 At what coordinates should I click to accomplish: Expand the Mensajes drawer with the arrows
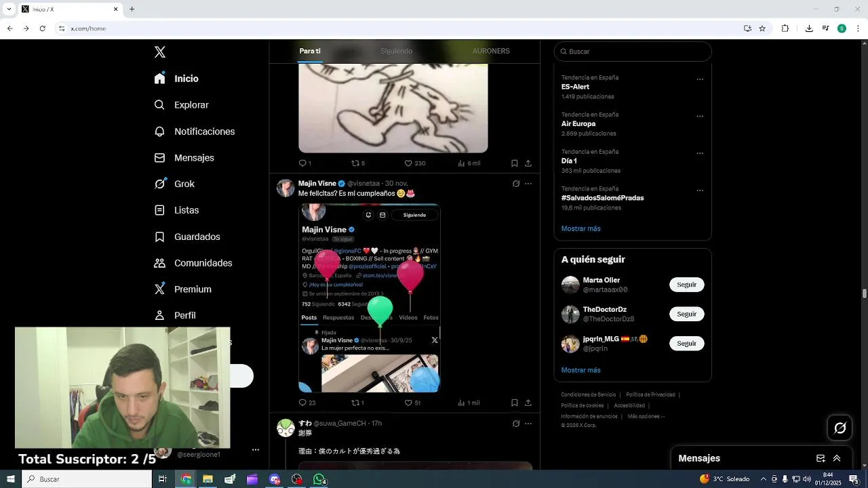point(837,458)
